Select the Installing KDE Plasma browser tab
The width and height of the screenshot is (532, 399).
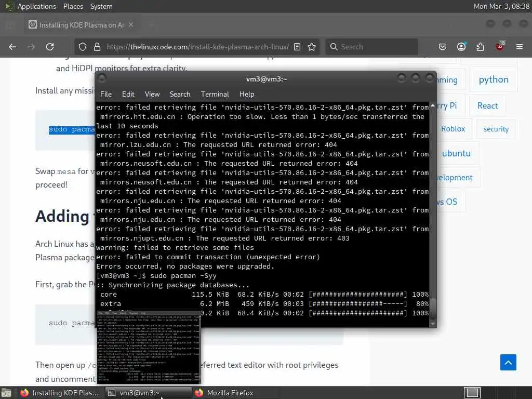82,25
